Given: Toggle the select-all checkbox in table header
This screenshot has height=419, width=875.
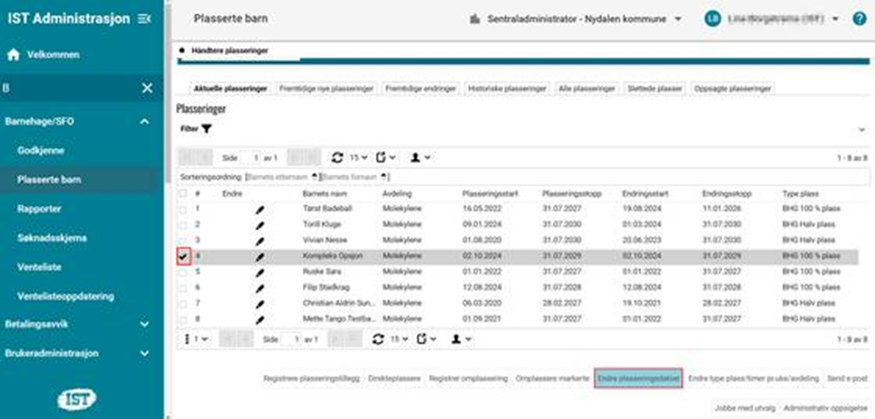Looking at the screenshot, I should pyautogui.click(x=182, y=192).
